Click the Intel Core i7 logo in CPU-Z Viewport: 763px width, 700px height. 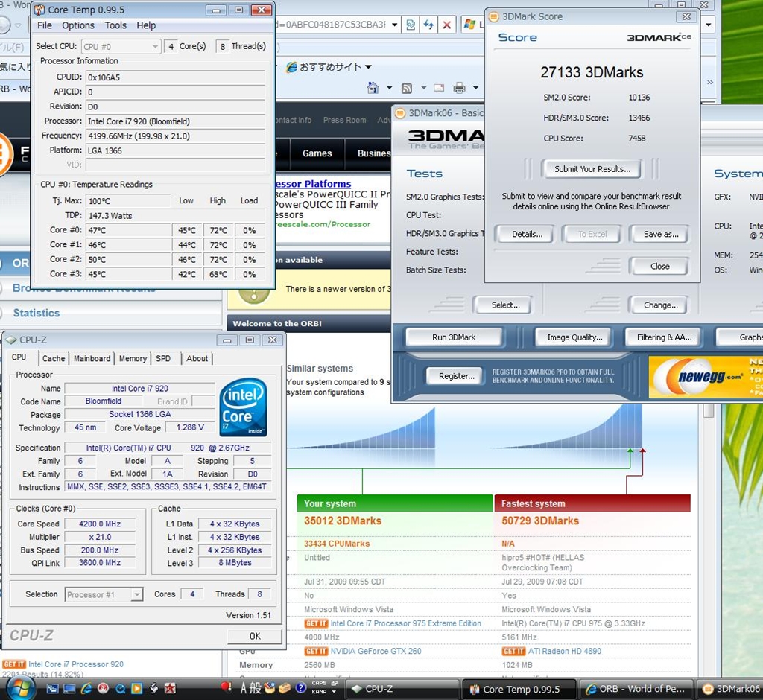(244, 408)
